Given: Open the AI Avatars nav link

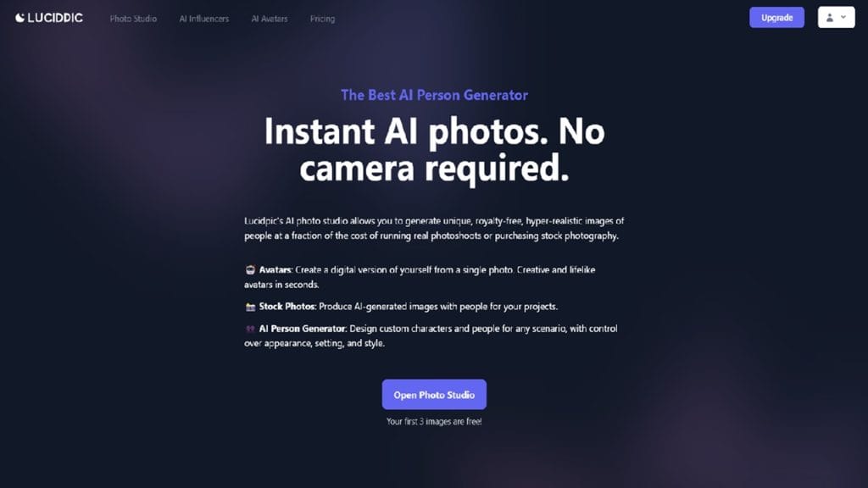Looking at the screenshot, I should click(270, 19).
